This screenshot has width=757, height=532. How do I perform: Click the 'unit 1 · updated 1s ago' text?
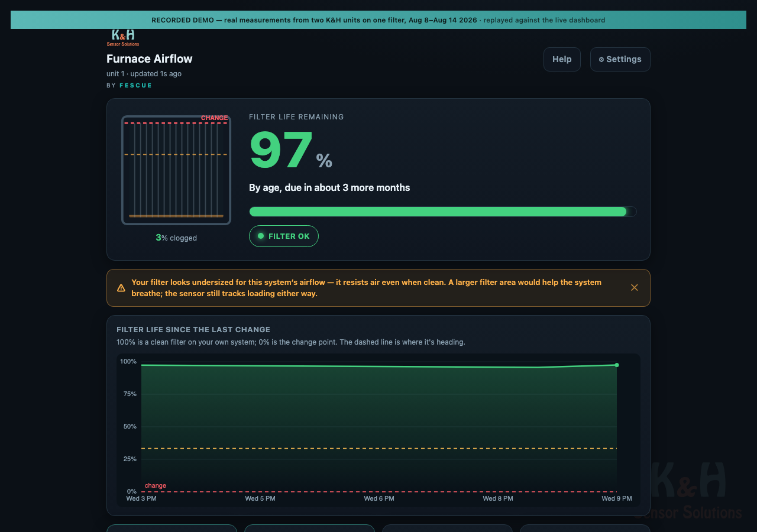[144, 74]
